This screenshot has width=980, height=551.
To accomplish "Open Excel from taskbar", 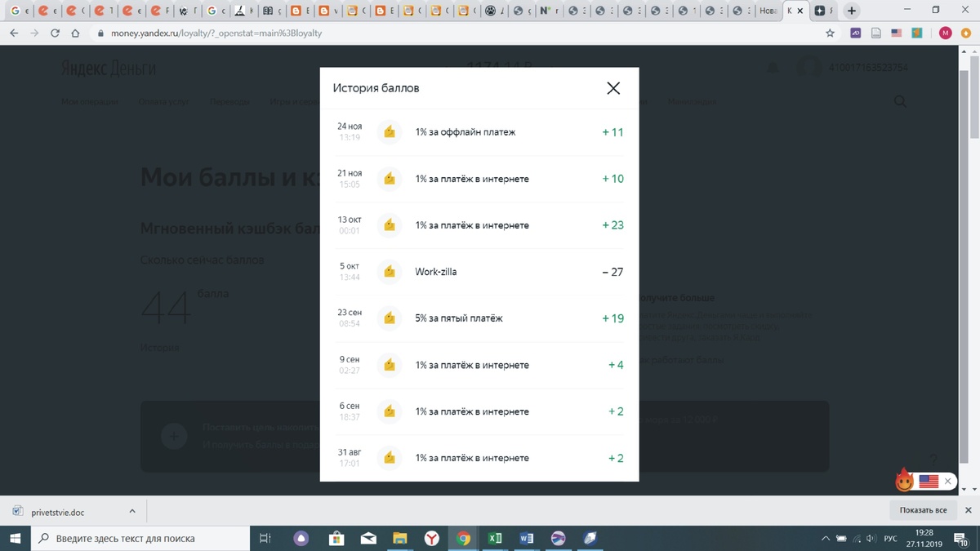I will click(x=495, y=538).
